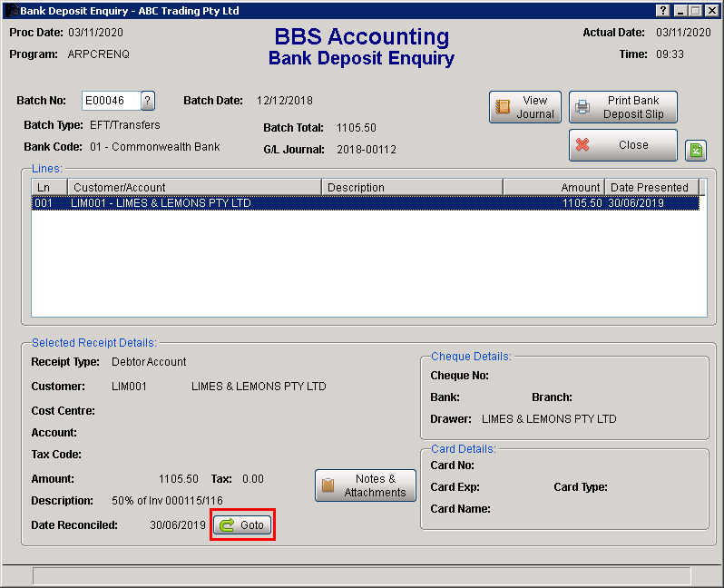Image resolution: width=724 pixels, height=588 pixels.
Task: Select line 001 LIM001 - LIMES & LEMONS row
Action: (366, 203)
